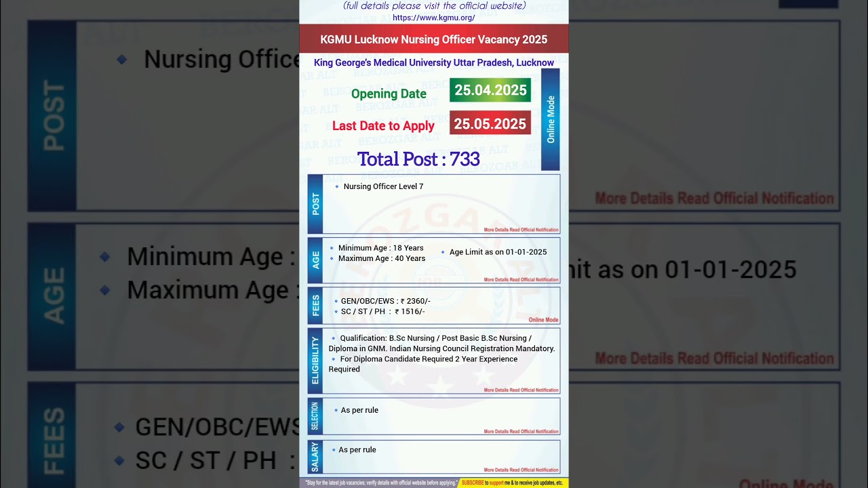This screenshot has width=868, height=488.
Task: Click the 'full details please visit the official website' note
Action: click(434, 6)
